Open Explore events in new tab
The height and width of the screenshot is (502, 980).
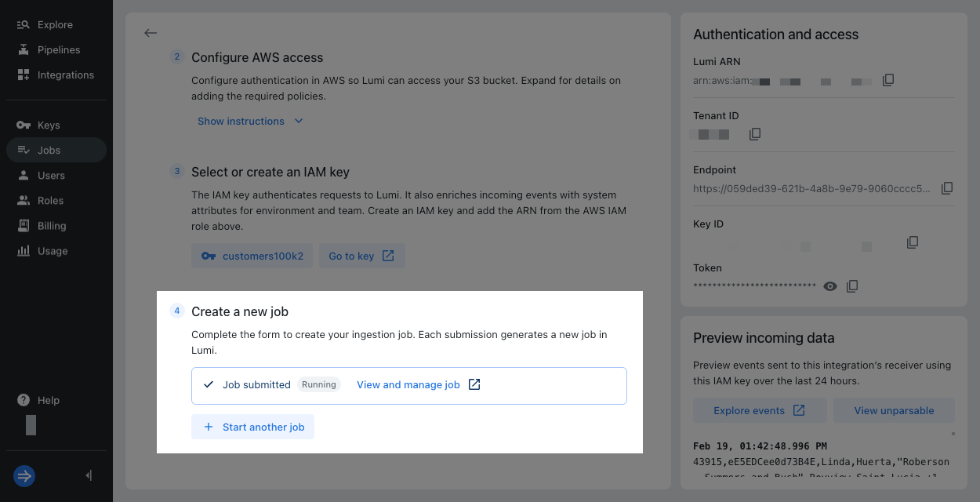coord(759,410)
